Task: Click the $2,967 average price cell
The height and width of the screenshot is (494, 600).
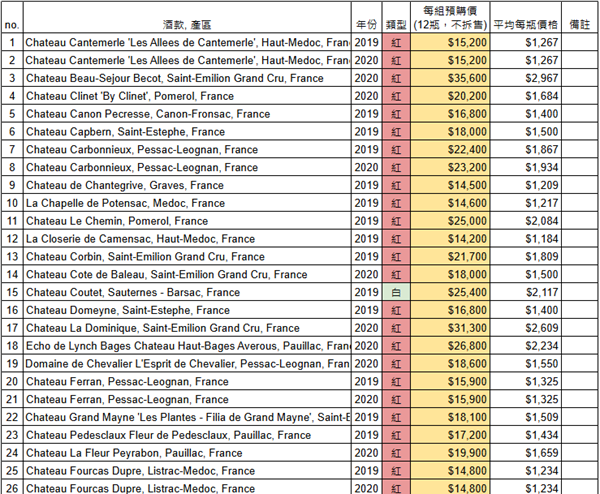Action: 526,78
